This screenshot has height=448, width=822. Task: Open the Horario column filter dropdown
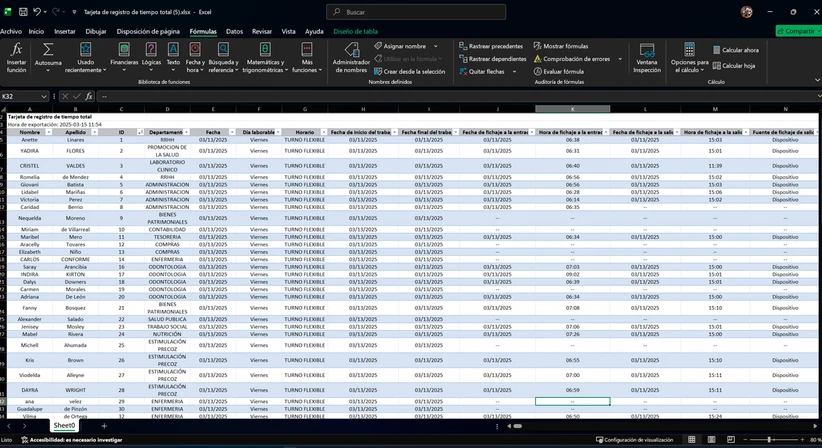[x=324, y=132]
